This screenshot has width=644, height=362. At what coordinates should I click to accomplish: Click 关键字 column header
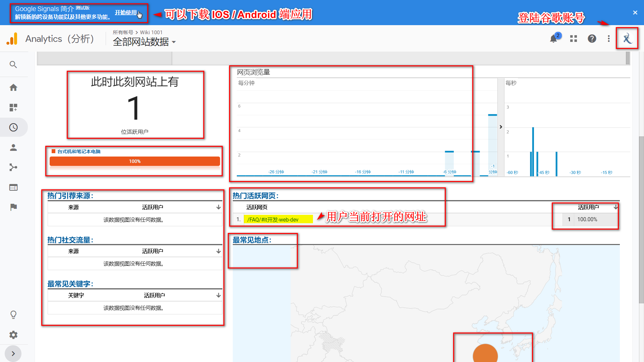coord(76,295)
